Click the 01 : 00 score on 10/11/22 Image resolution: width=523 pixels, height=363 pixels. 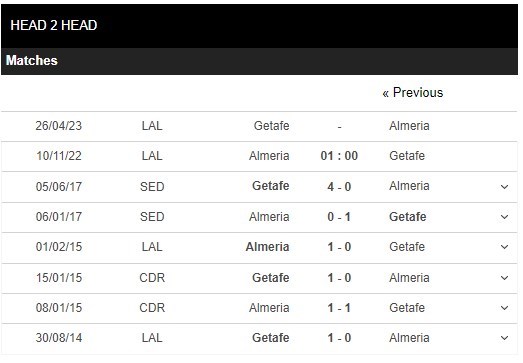coord(339,156)
